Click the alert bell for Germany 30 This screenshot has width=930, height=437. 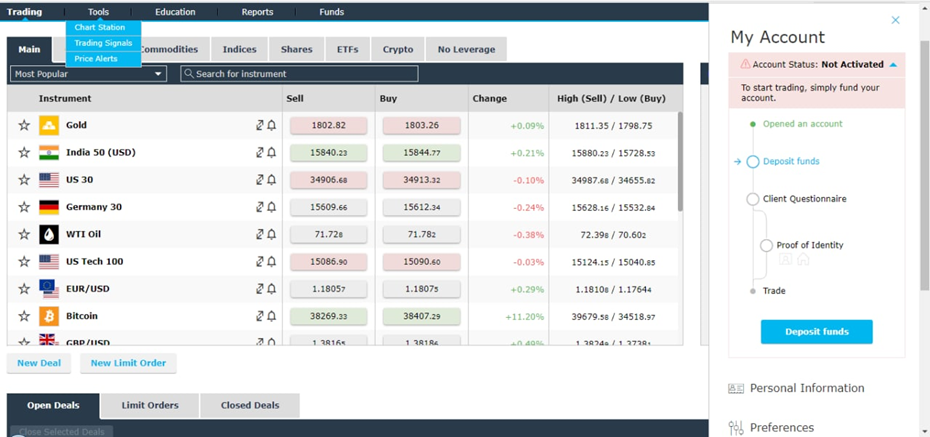(x=272, y=207)
